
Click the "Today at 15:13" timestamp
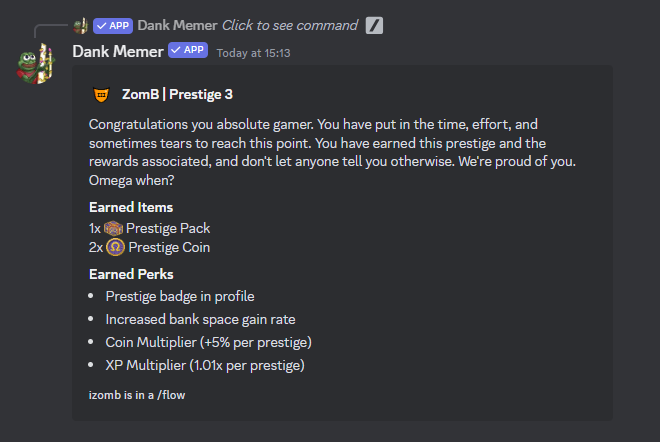click(x=253, y=52)
